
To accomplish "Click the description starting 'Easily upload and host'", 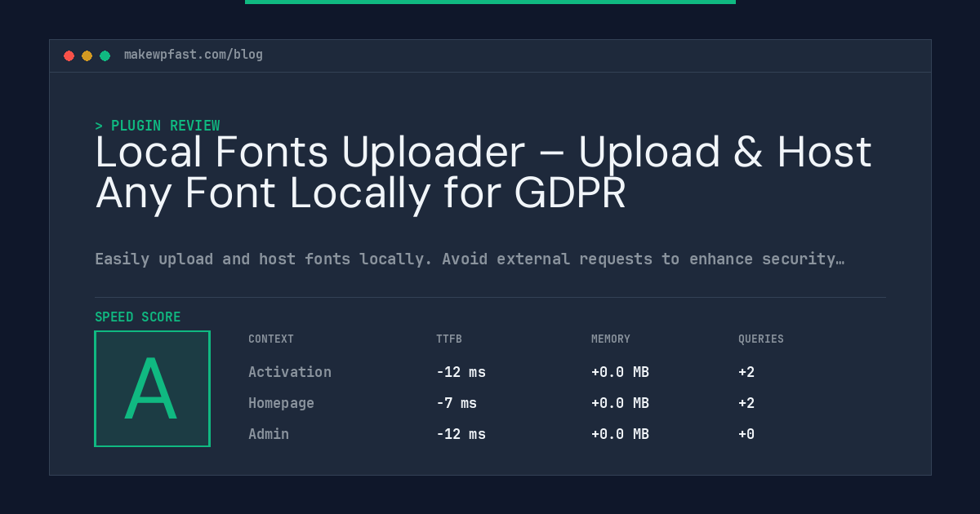I will pyautogui.click(x=470, y=259).
